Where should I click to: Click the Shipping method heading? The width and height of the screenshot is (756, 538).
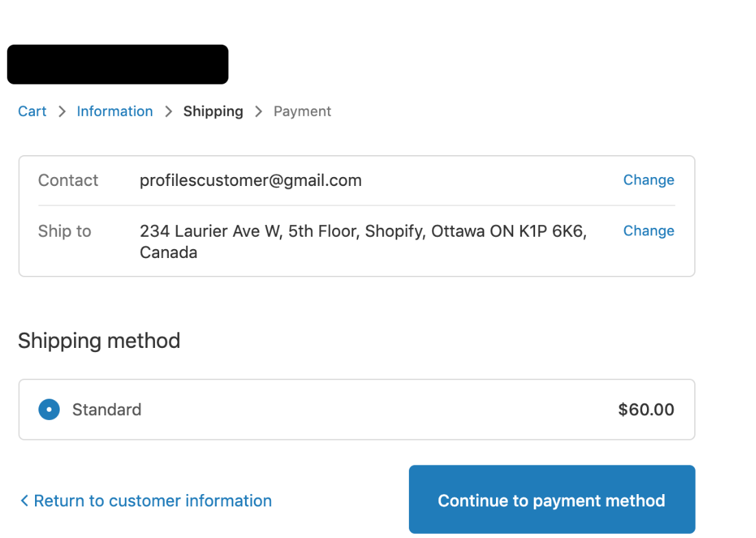tap(99, 340)
